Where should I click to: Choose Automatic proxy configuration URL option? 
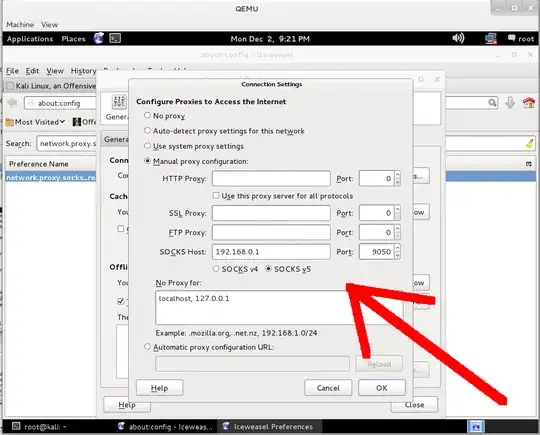(147, 347)
